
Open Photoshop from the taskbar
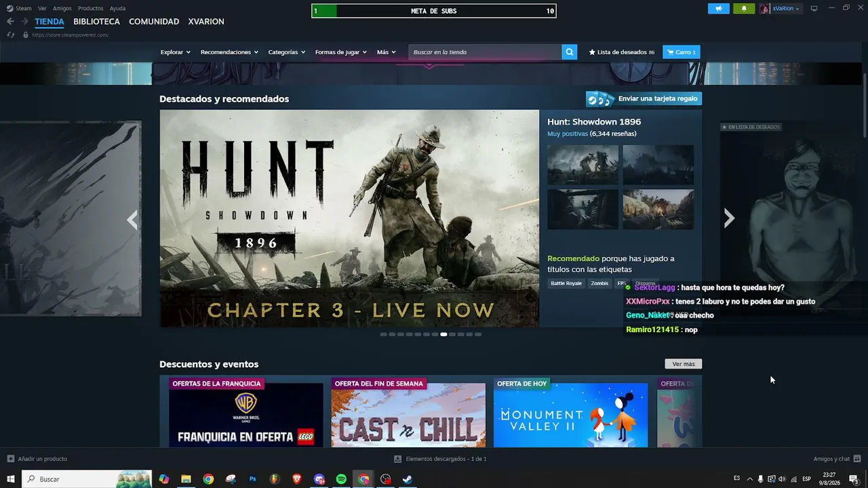click(x=253, y=479)
